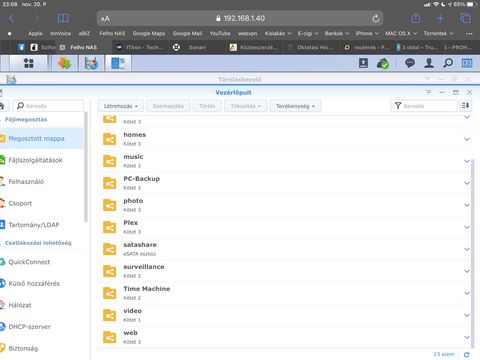Screen dimensions: 480x360
Task: Open the Kislakás bookmarks folder
Action: coord(278,33)
